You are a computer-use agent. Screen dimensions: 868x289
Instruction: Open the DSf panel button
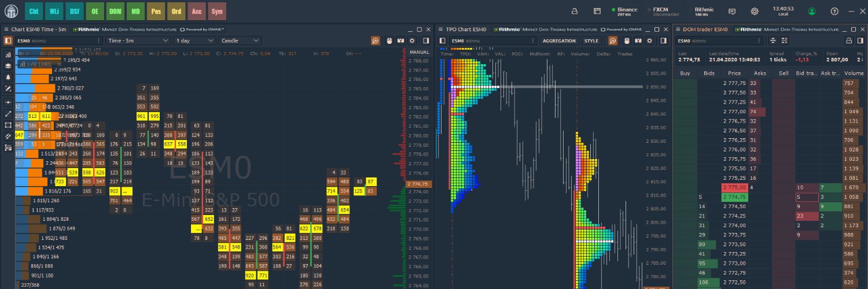[x=75, y=11]
